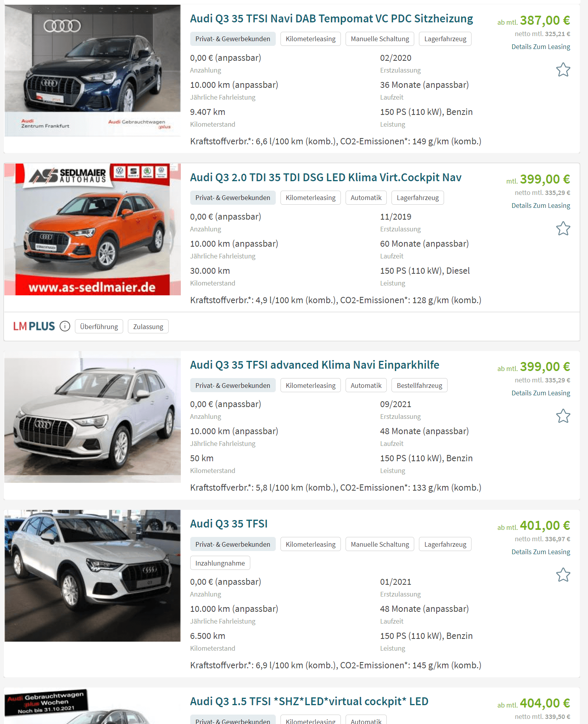Open the Audi Q3 35 TFSI advanced Klima title
Image resolution: width=588 pixels, height=724 pixels.
(x=315, y=365)
